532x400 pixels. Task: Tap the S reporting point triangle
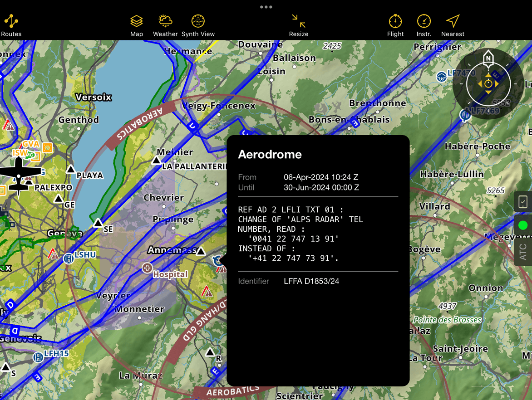click(5, 367)
